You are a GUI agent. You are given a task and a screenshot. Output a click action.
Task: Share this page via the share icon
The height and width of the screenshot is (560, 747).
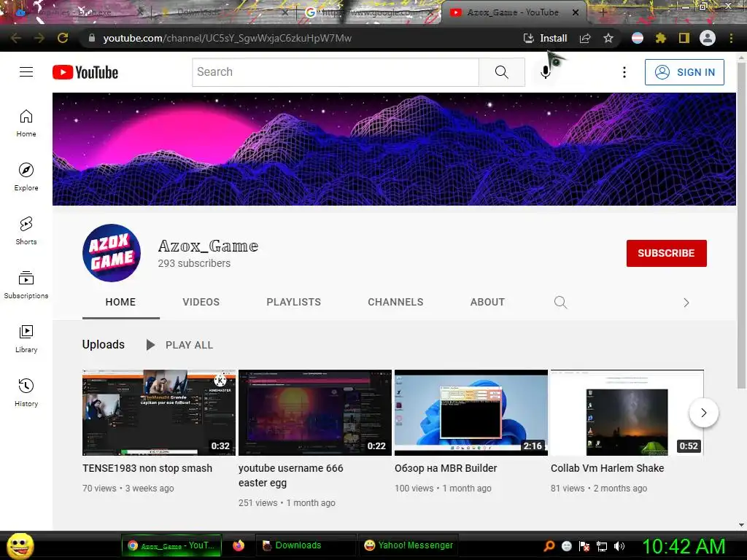[585, 38]
